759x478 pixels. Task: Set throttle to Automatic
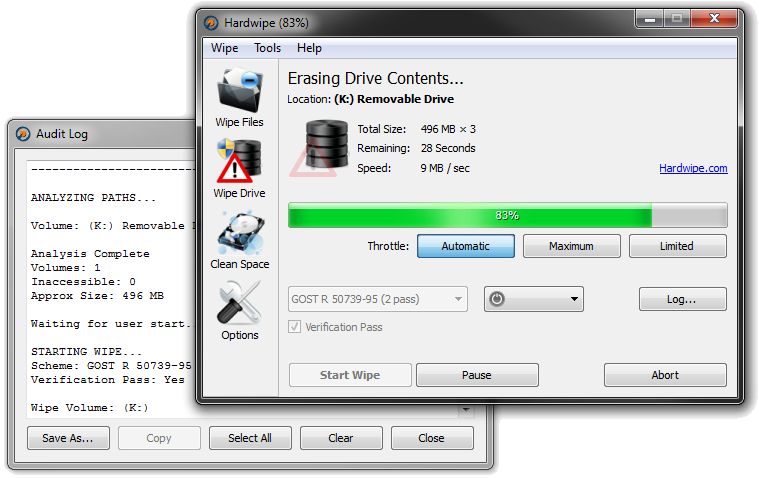coord(466,246)
